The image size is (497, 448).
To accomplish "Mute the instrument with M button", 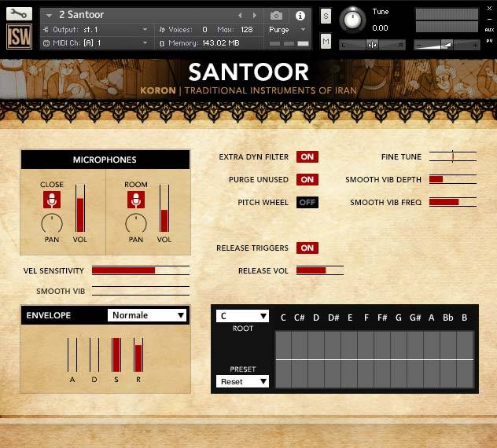I will click(326, 41).
